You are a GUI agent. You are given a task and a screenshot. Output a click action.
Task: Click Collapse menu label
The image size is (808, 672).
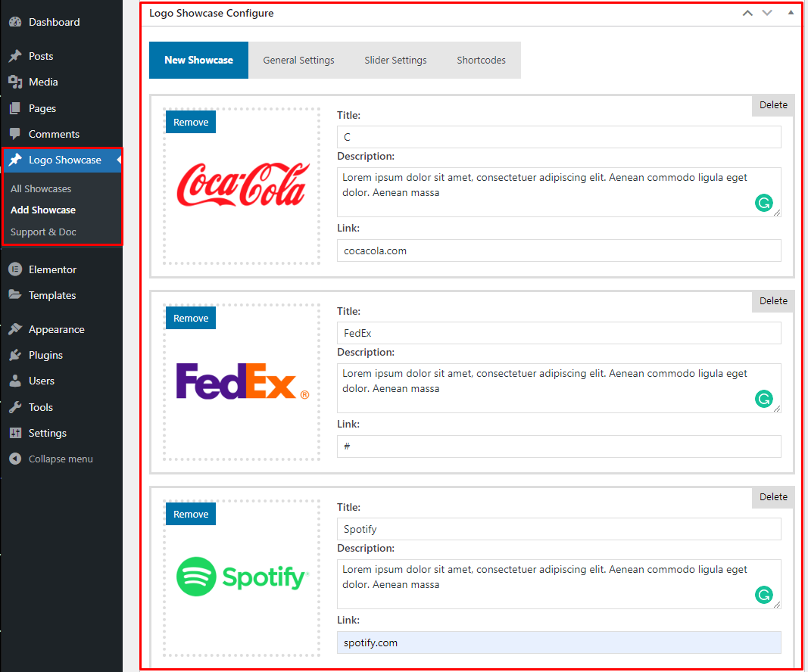pos(61,459)
